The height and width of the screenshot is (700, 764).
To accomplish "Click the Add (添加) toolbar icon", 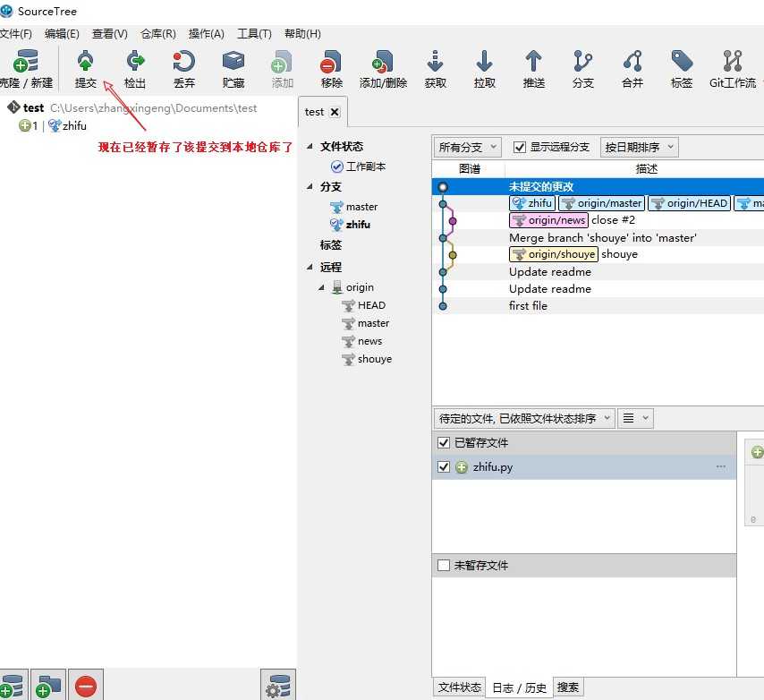I will coord(282,62).
